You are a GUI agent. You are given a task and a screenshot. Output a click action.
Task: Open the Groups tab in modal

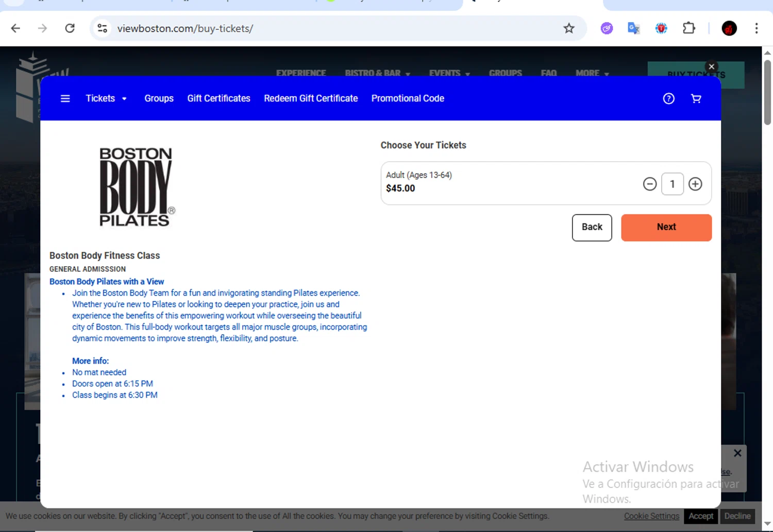pos(159,98)
